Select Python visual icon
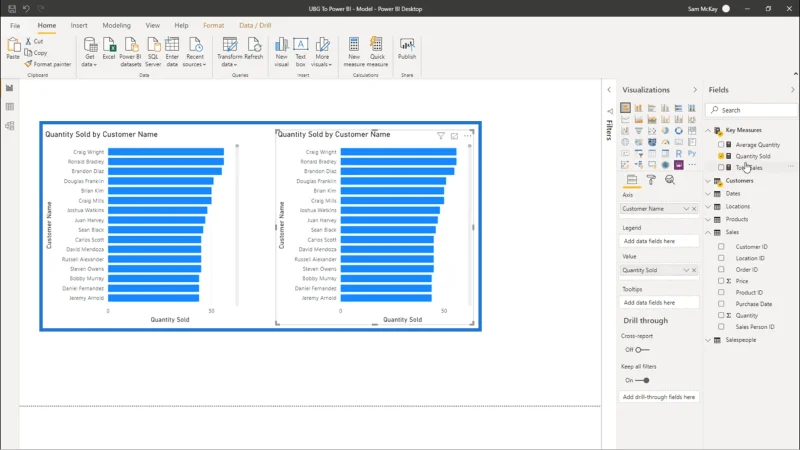This screenshot has width=800, height=450. point(692,153)
